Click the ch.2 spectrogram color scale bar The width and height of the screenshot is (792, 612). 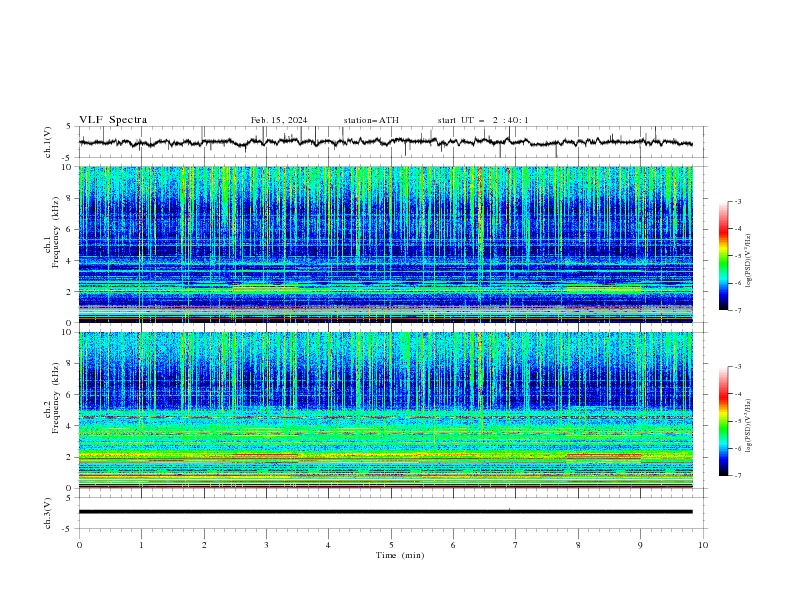[x=723, y=421]
